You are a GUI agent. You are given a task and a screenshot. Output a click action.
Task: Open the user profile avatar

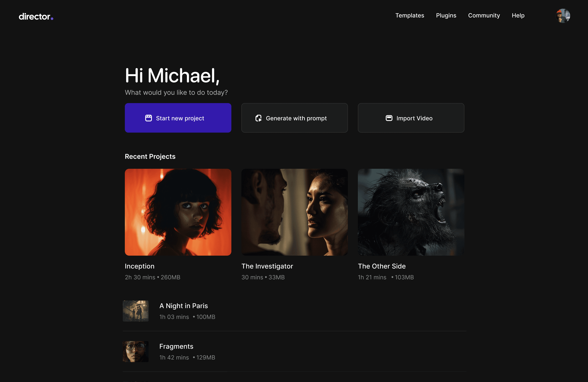coord(563,16)
